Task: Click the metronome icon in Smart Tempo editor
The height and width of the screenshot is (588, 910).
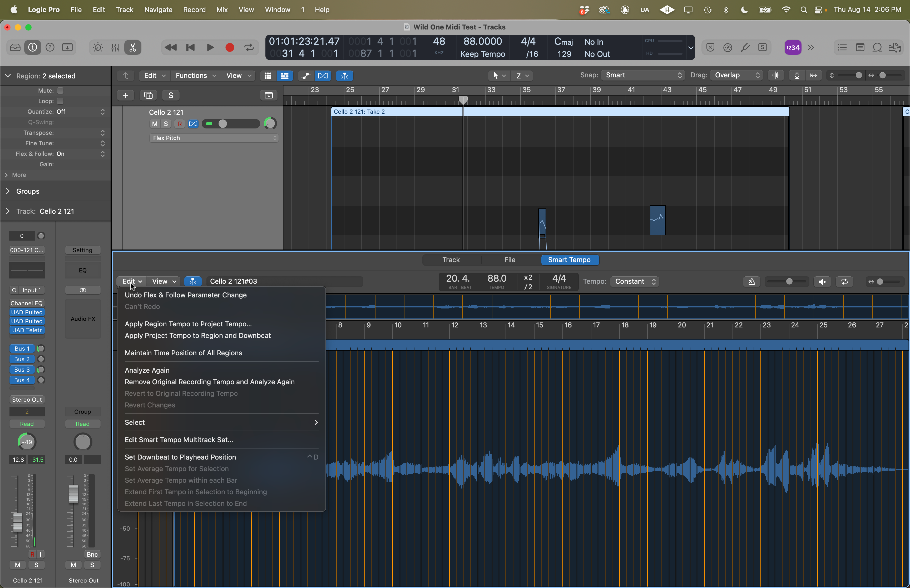Action: [x=751, y=281]
